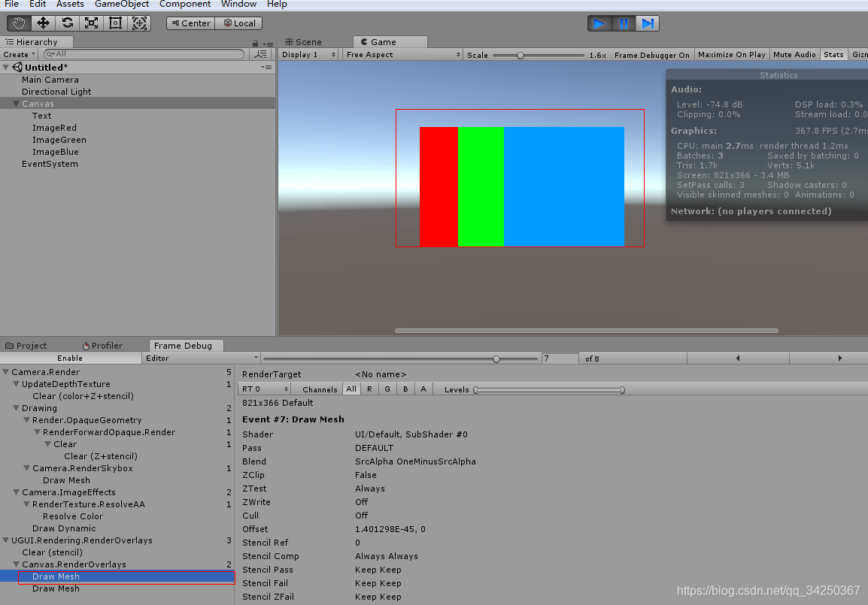Switch to the Scene tab

point(303,42)
